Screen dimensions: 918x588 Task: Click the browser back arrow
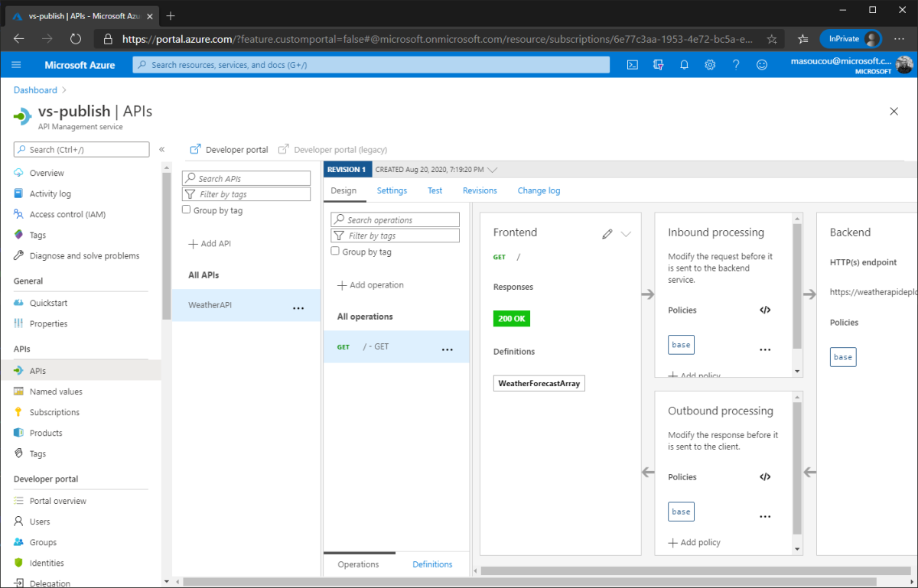[x=19, y=38]
